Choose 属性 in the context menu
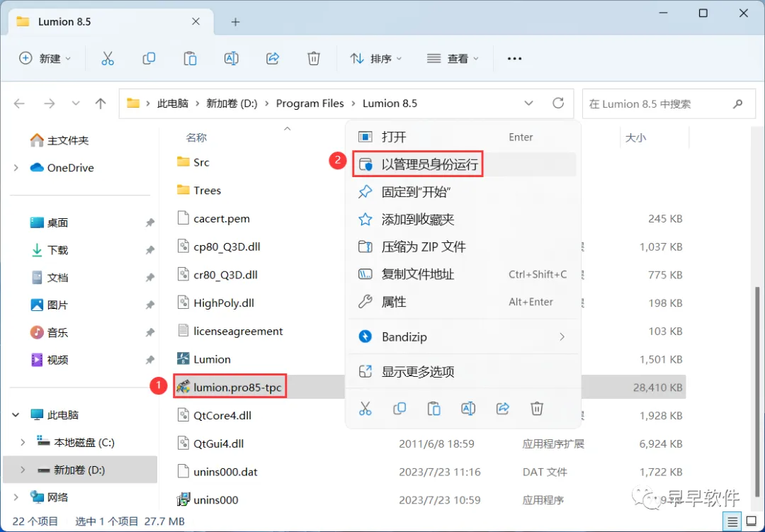Viewport: 765px width, 532px height. tap(463, 302)
